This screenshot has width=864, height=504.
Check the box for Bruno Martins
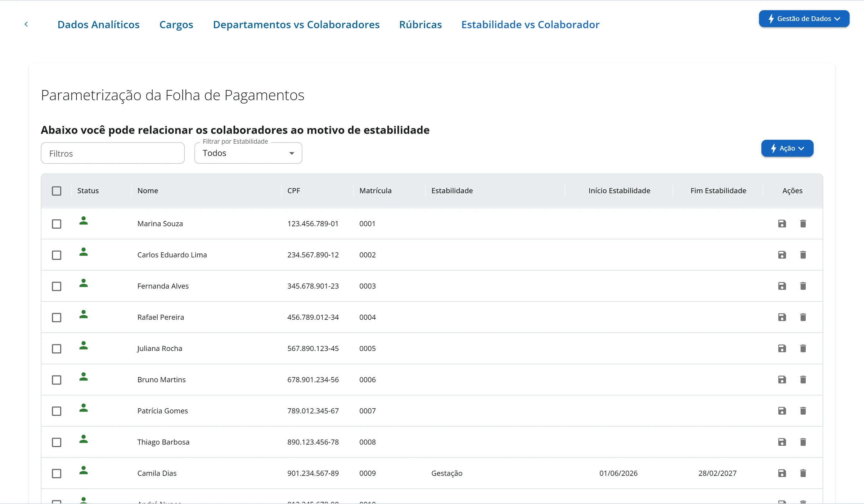[57, 380]
